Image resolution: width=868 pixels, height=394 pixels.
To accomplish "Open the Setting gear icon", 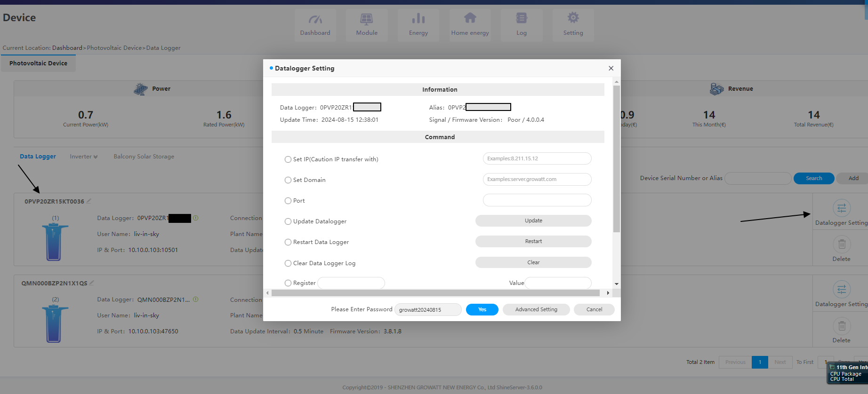I will [573, 18].
